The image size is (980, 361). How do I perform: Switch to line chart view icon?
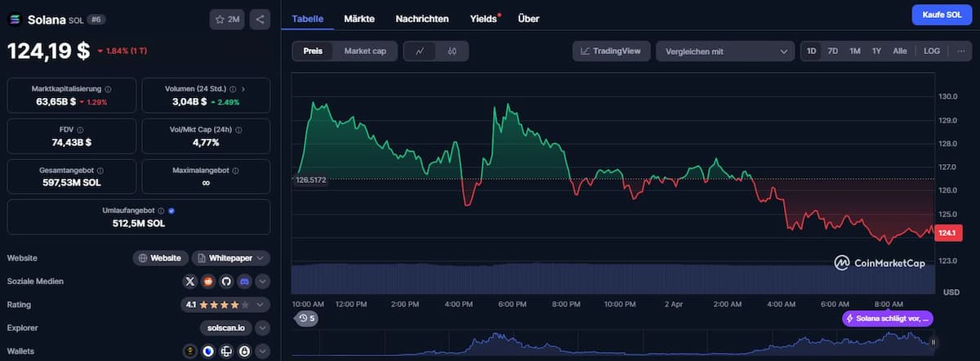420,51
